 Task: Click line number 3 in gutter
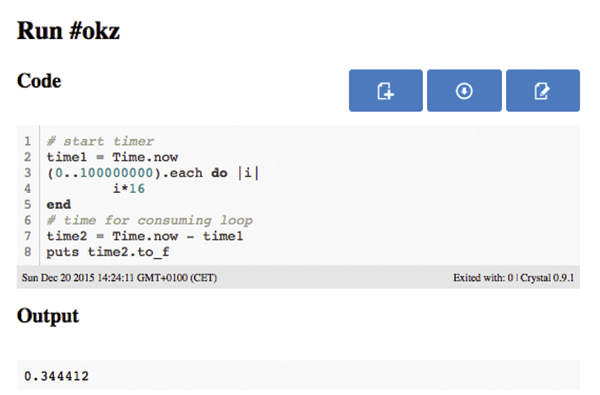point(28,173)
